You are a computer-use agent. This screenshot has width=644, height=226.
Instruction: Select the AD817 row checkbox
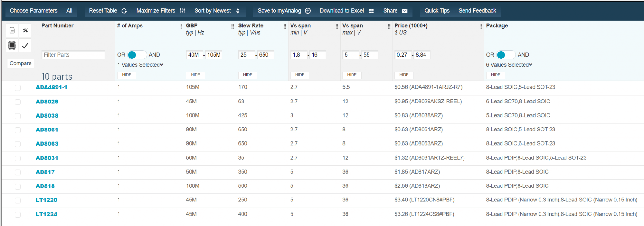pos(18,172)
